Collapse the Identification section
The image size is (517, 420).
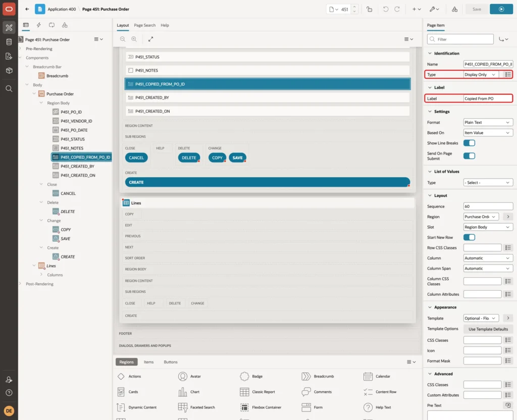point(430,54)
